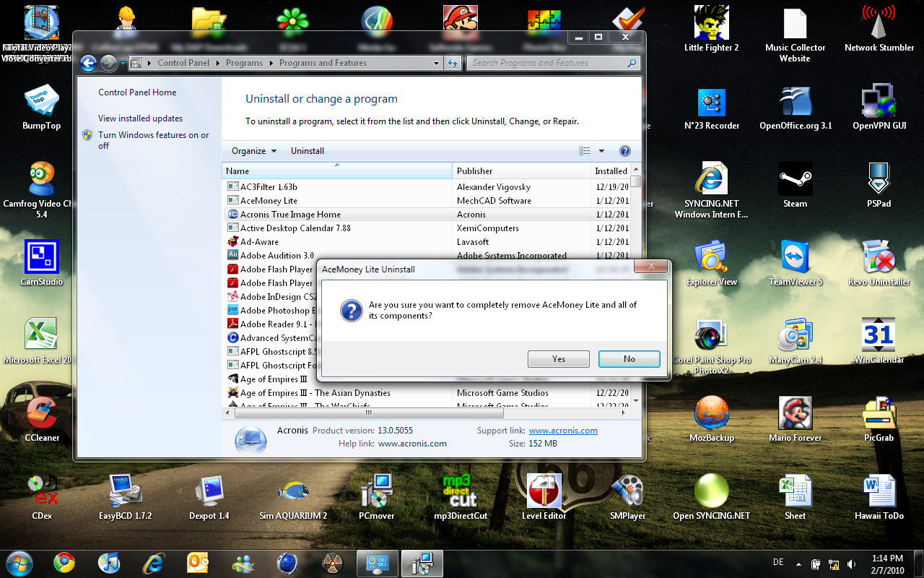Launch the Steam desktop shortcut
Image resolution: width=924 pixels, height=578 pixels.
point(795,180)
